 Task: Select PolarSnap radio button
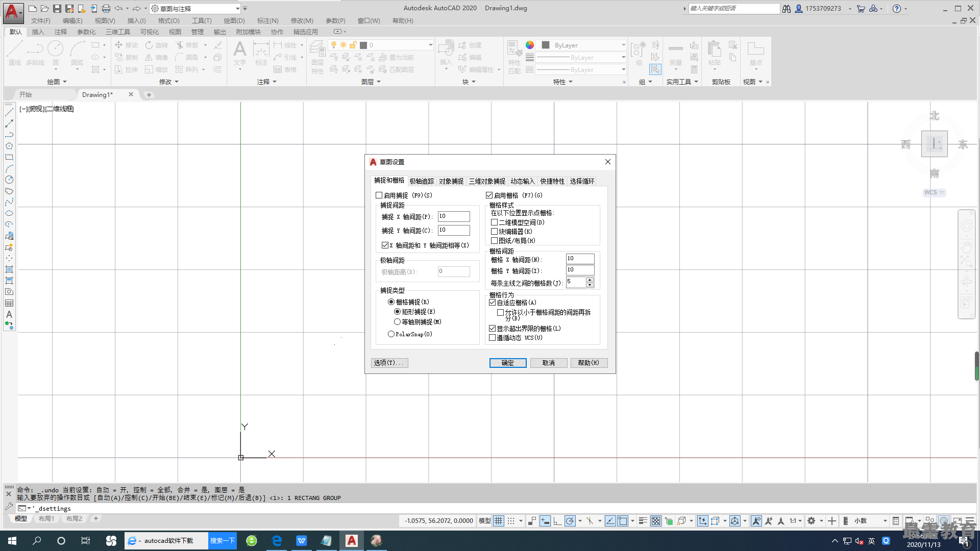pos(391,334)
